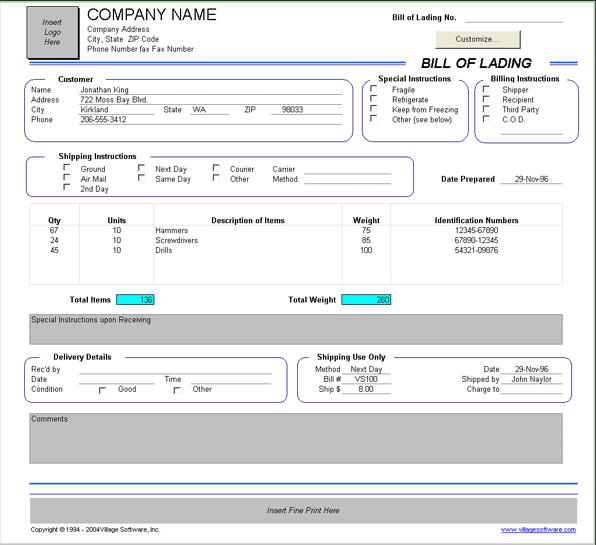The height and width of the screenshot is (545, 596).
Task: Click the cyan Total Items cell
Action: (x=135, y=299)
